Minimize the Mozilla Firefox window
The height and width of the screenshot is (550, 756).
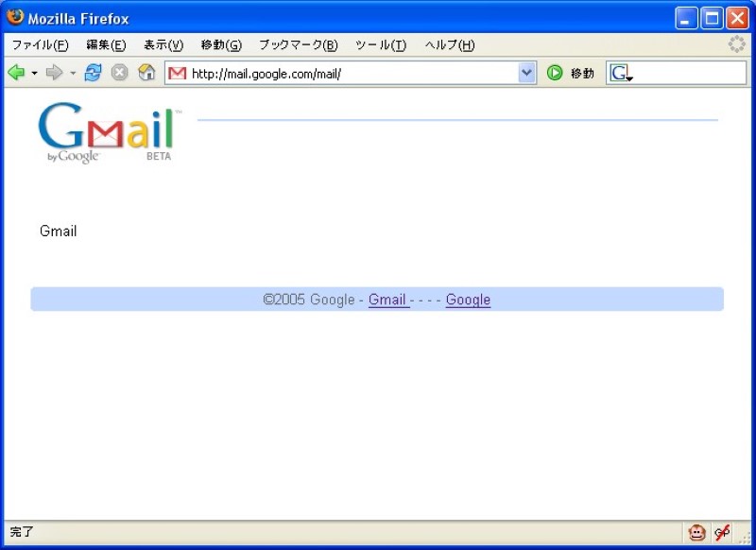pos(686,18)
